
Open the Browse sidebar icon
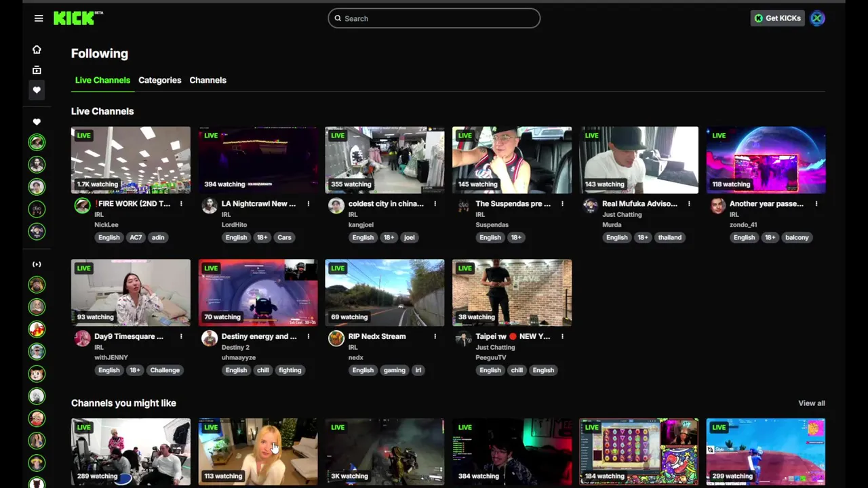[37, 70]
